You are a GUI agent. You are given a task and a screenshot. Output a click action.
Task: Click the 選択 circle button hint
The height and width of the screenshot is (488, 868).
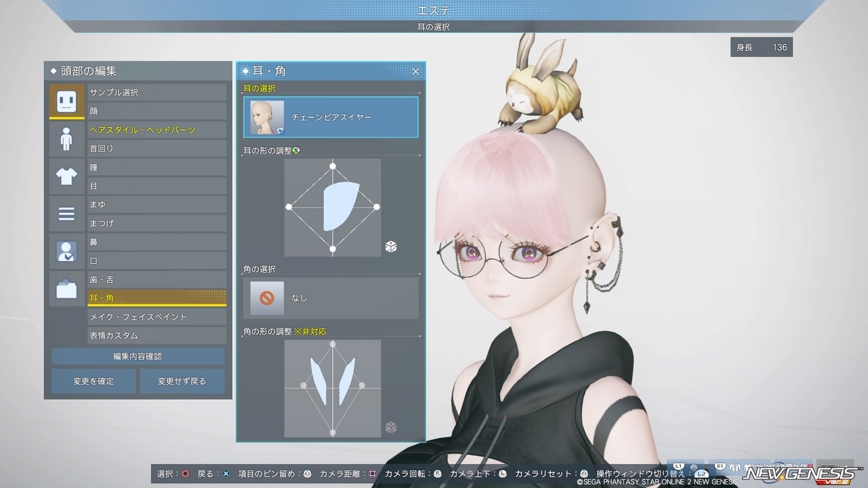pyautogui.click(x=174, y=474)
